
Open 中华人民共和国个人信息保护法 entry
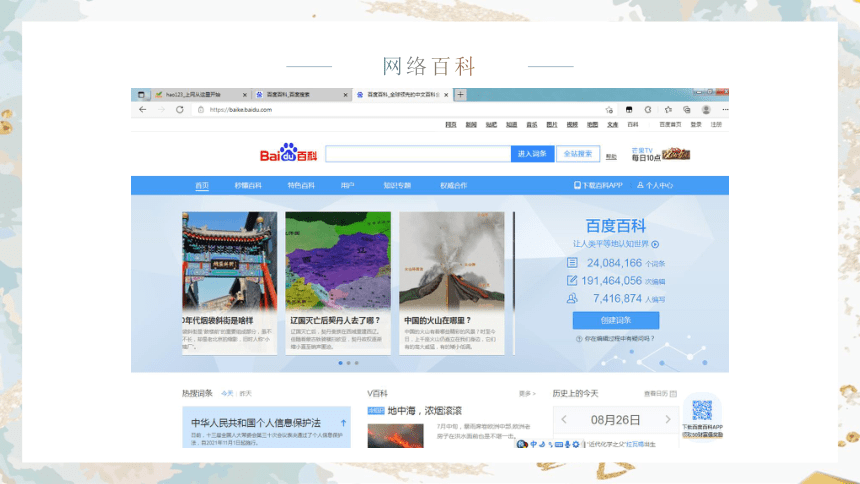[256, 423]
